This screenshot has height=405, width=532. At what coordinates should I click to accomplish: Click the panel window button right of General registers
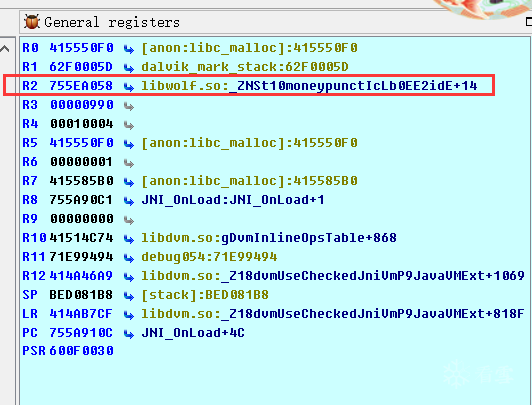click(x=529, y=22)
